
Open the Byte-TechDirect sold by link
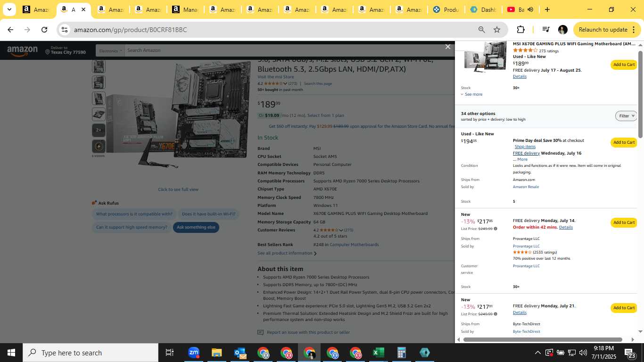[527, 331]
